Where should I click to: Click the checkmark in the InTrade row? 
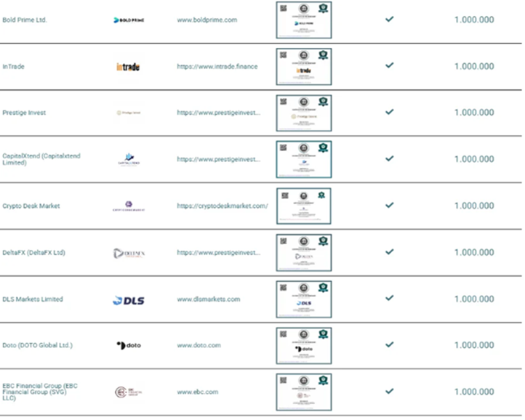(389, 65)
